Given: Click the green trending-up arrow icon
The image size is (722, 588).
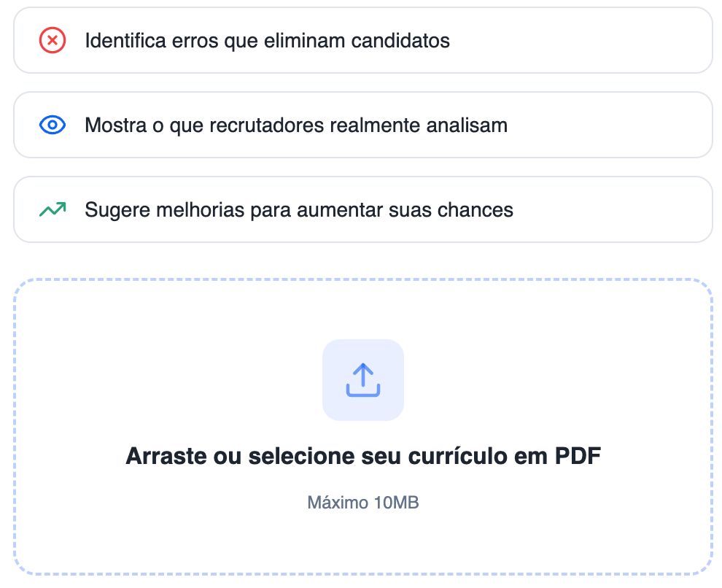Looking at the screenshot, I should pyautogui.click(x=53, y=210).
